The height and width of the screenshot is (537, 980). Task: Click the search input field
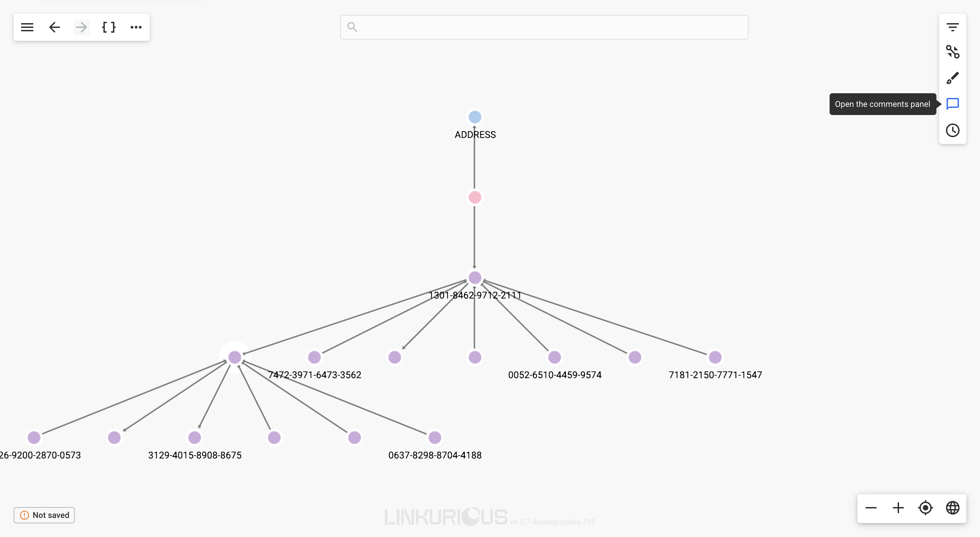pos(543,27)
